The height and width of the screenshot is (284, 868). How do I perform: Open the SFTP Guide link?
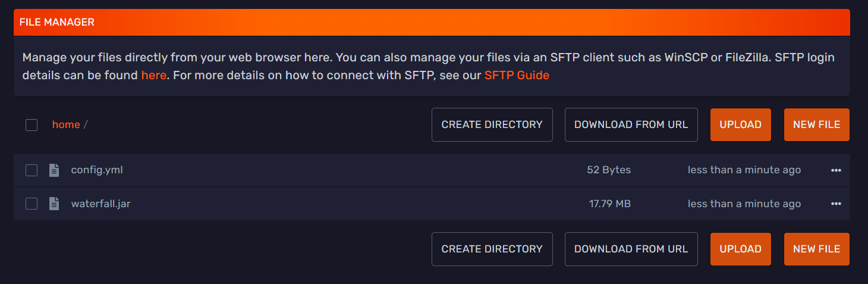(517, 76)
